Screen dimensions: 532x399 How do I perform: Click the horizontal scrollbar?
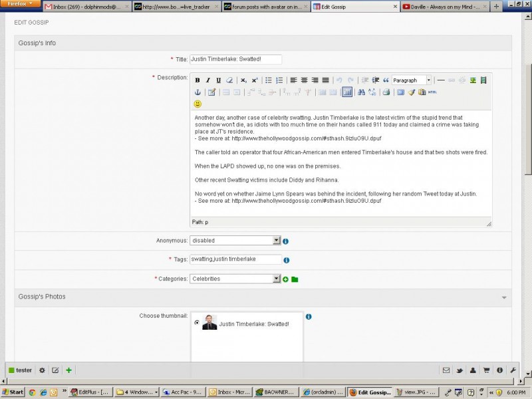[x=261, y=381]
